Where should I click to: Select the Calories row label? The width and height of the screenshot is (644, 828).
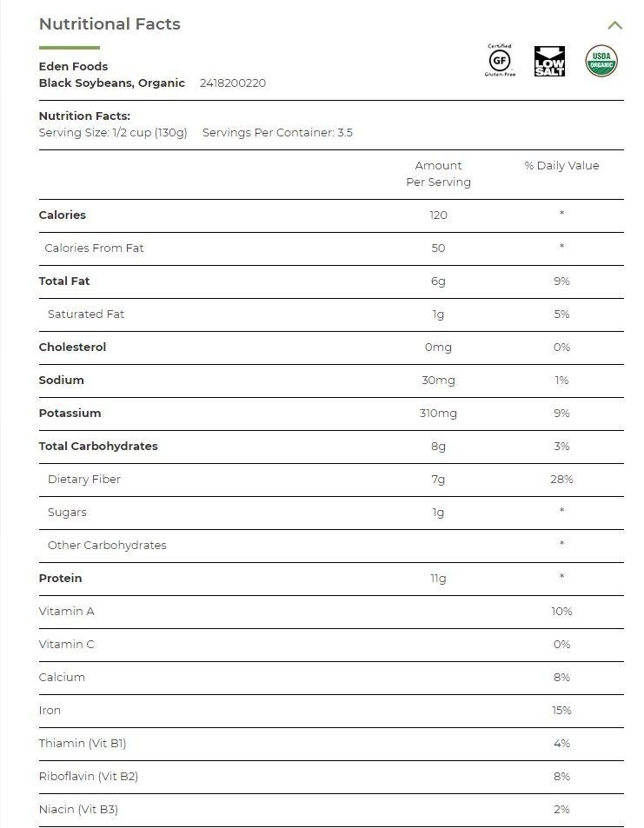tap(63, 215)
